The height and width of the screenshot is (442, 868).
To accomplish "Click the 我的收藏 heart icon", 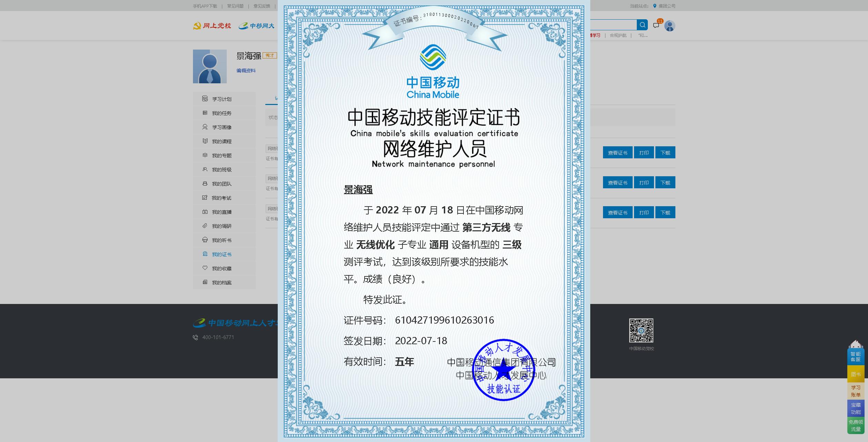I will click(205, 268).
